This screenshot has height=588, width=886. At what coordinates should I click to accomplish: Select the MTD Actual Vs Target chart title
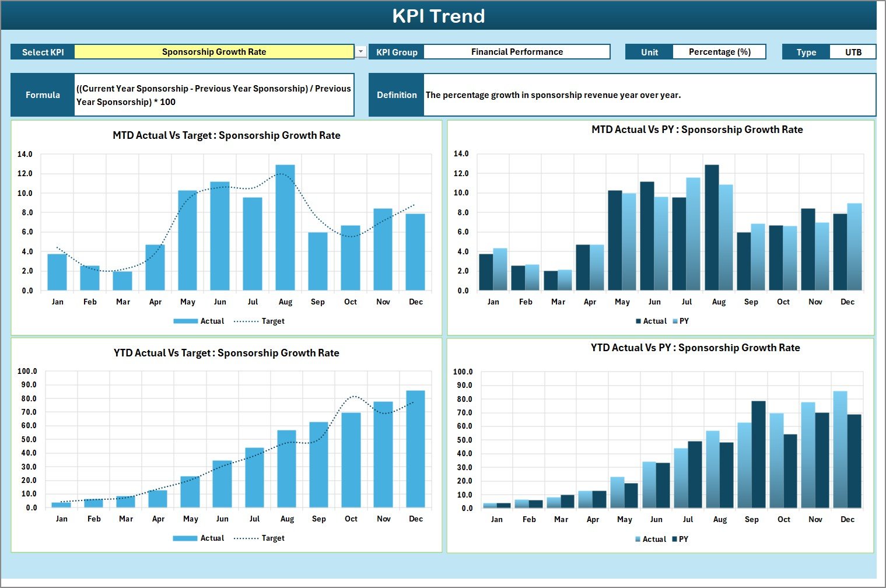click(x=226, y=135)
